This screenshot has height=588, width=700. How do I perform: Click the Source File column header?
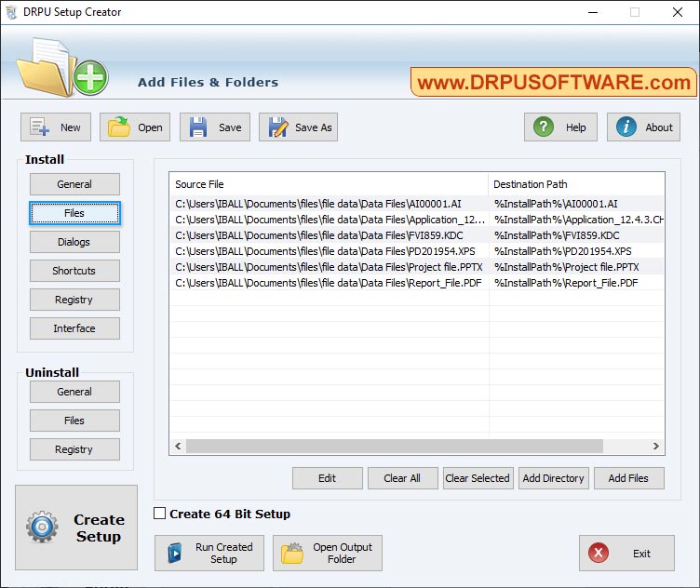coord(329,184)
